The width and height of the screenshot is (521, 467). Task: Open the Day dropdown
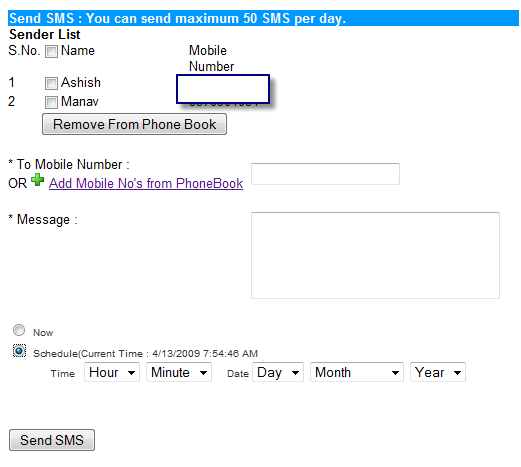point(278,372)
